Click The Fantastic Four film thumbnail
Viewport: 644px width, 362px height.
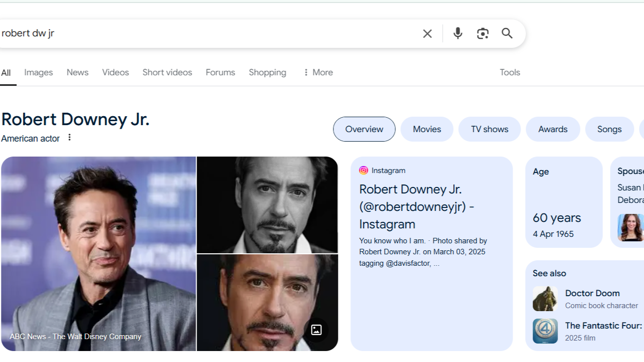[545, 331]
